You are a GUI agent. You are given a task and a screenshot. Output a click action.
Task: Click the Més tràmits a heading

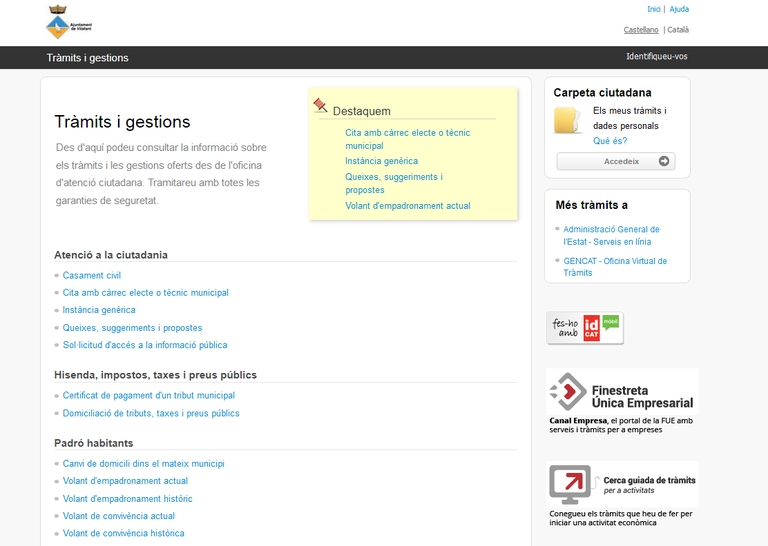[592, 205]
